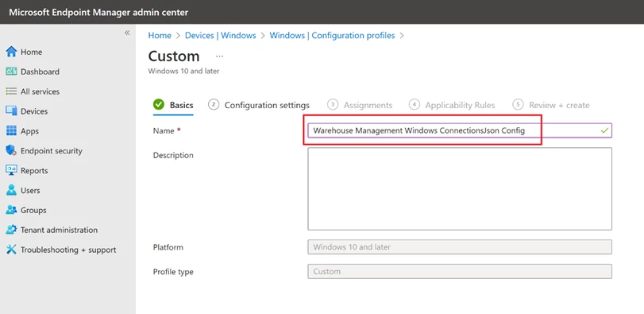Switch to the Configuration settings step
The width and height of the screenshot is (644, 314).
pos(267,105)
